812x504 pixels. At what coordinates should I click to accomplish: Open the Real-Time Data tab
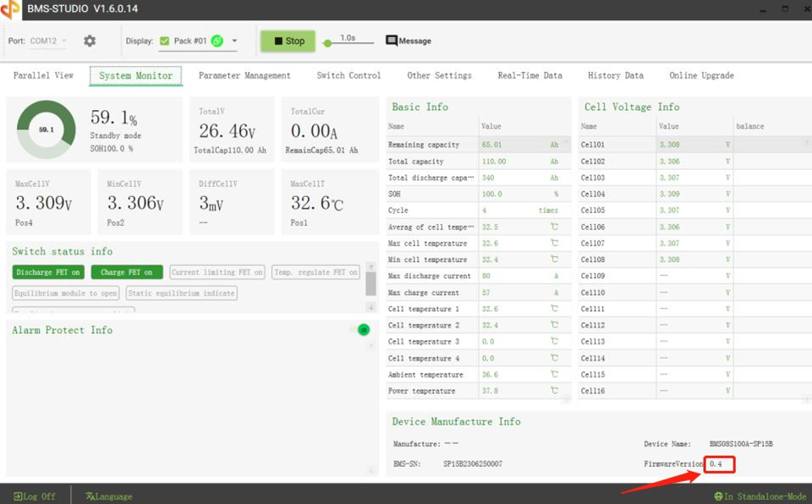tap(530, 74)
